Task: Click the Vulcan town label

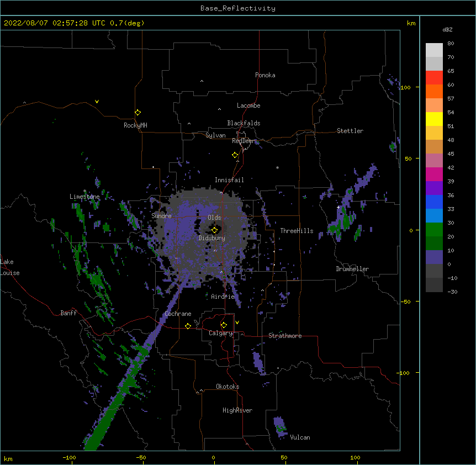Action: coord(300,437)
